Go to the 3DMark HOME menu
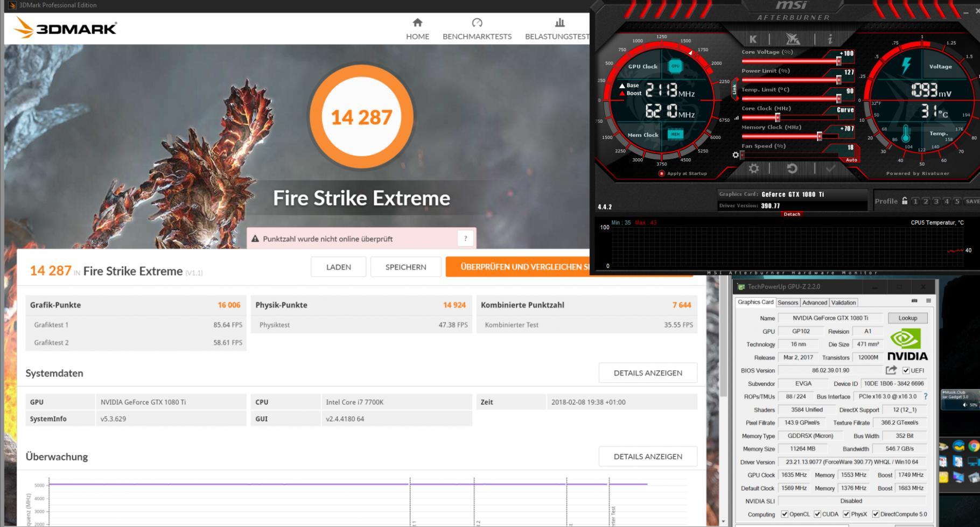This screenshot has height=527, width=980. (417, 36)
